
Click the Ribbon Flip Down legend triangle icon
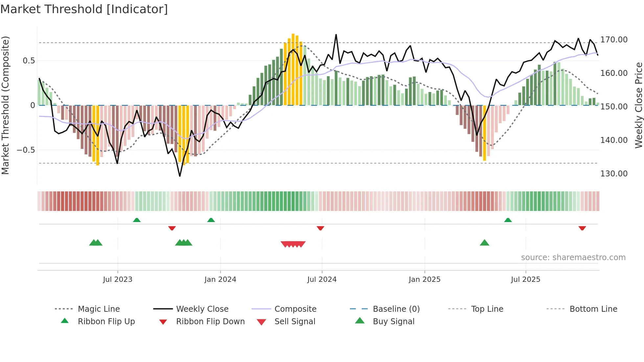(x=163, y=322)
